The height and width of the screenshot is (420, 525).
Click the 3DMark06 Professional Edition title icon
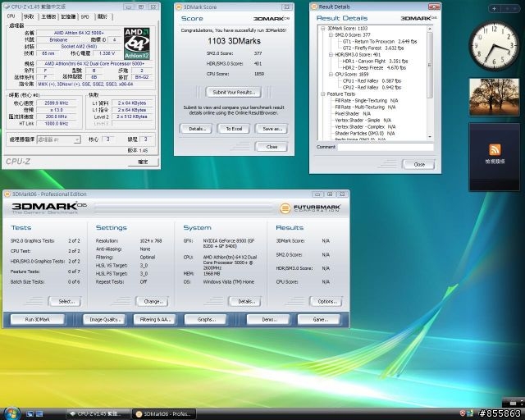[x=7, y=194]
